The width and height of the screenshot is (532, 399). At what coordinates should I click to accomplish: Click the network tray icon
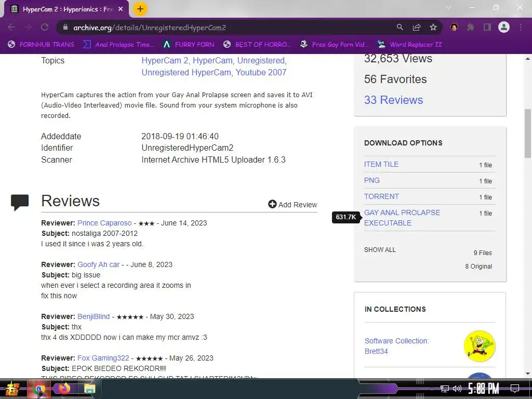coord(445,389)
